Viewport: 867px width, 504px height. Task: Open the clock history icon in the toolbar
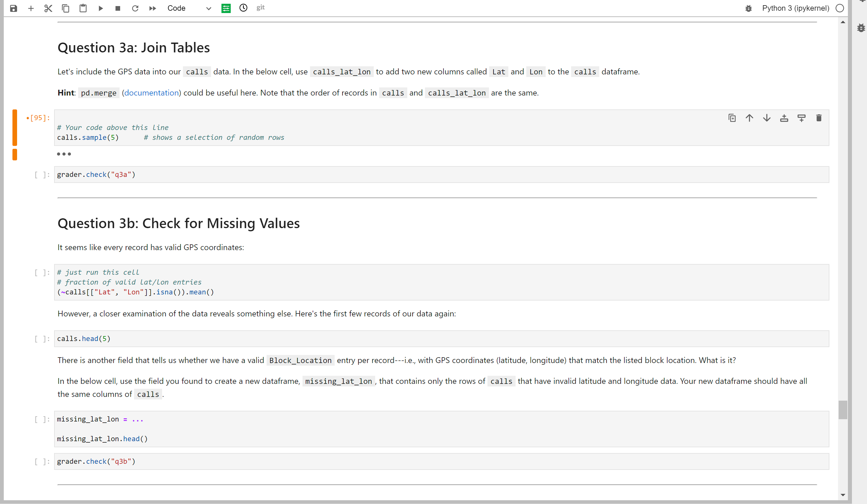tap(243, 8)
